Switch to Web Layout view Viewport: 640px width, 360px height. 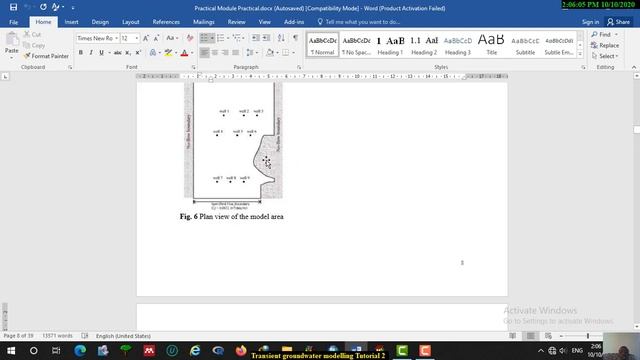[x=548, y=336]
